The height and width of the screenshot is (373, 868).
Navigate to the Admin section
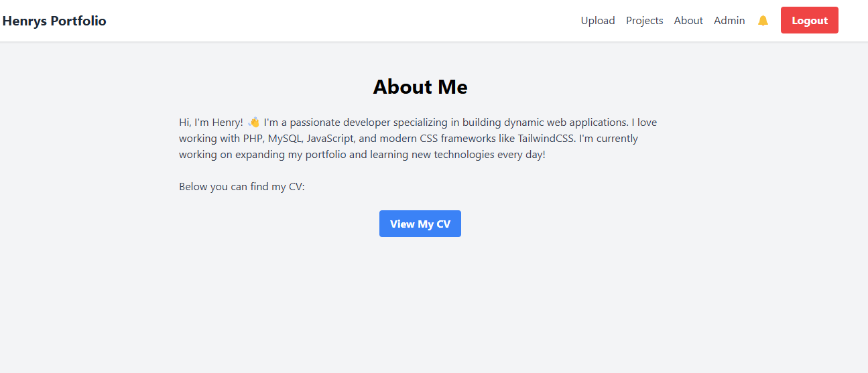(729, 21)
